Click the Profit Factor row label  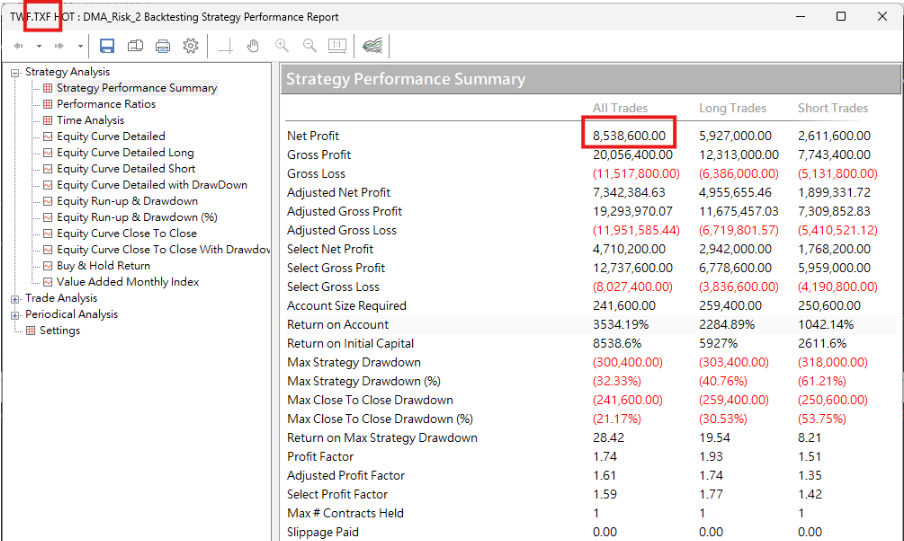(320, 457)
